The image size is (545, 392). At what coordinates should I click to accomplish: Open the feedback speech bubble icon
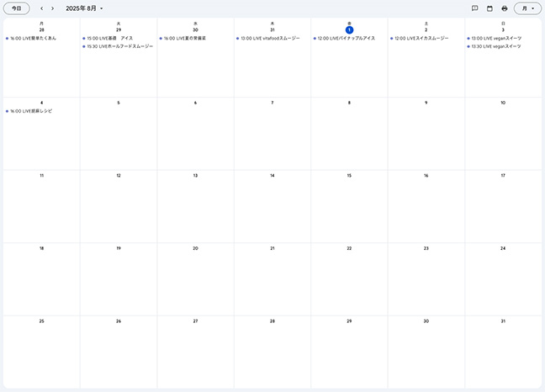(x=475, y=8)
